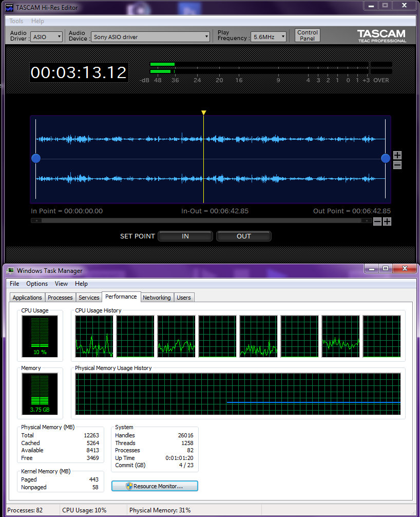Switch to the Processes tab
The width and height of the screenshot is (420, 517).
coord(60,298)
